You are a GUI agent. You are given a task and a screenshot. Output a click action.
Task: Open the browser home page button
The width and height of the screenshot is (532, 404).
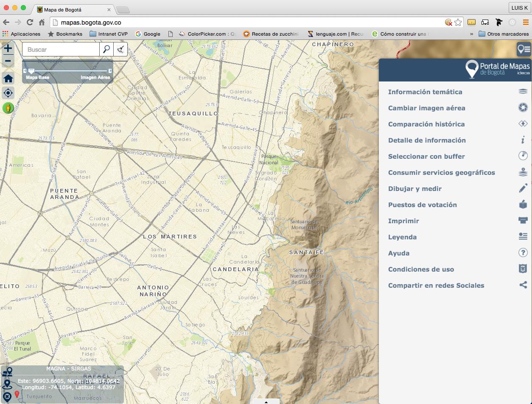point(42,22)
